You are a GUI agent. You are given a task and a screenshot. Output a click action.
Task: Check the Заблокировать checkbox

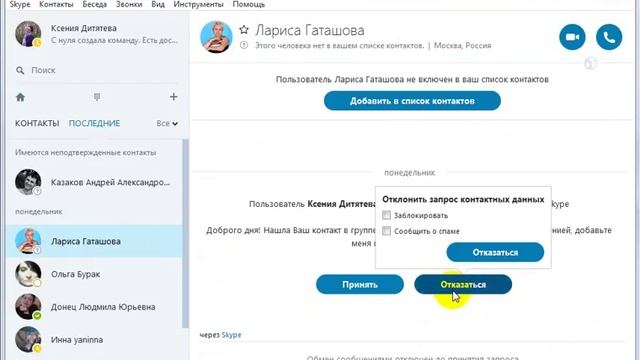[386, 215]
